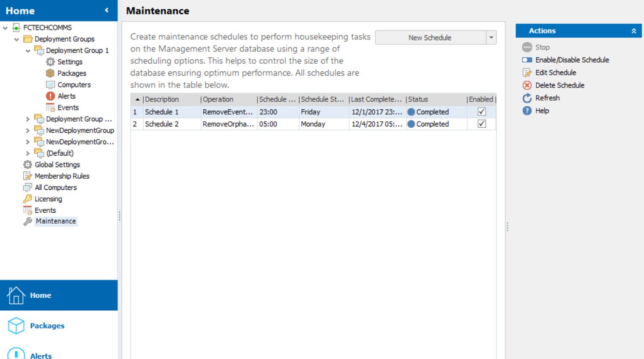Collapse the Actions panel with double chevron
The image size is (644, 359).
point(633,31)
